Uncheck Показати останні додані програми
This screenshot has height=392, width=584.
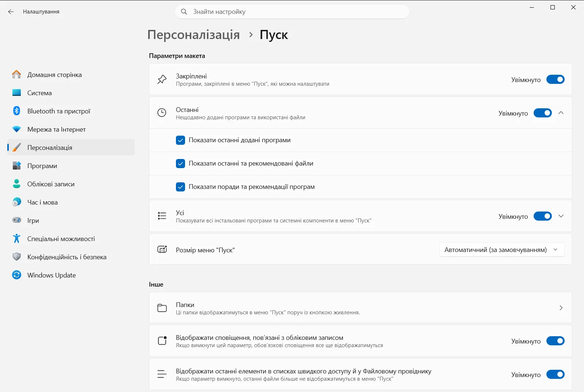click(x=180, y=140)
